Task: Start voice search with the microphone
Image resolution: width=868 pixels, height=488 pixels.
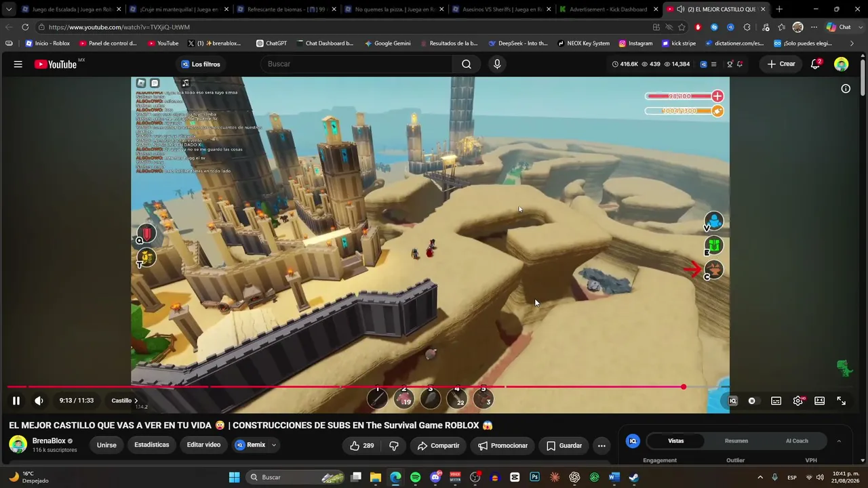Action: [497, 64]
